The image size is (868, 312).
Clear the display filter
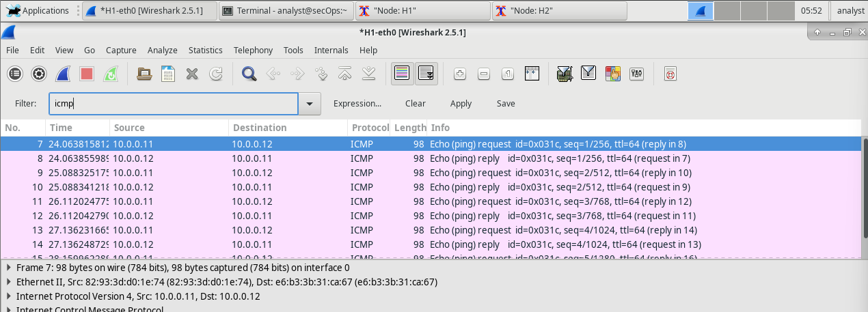pos(416,104)
